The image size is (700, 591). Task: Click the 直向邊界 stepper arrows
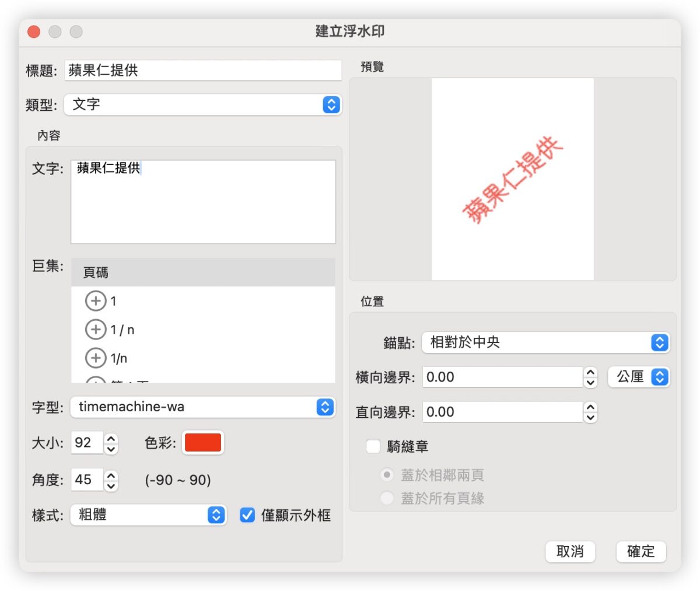point(590,412)
